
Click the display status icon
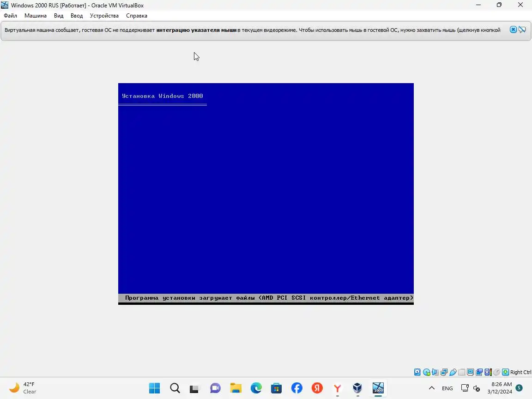click(x=470, y=372)
